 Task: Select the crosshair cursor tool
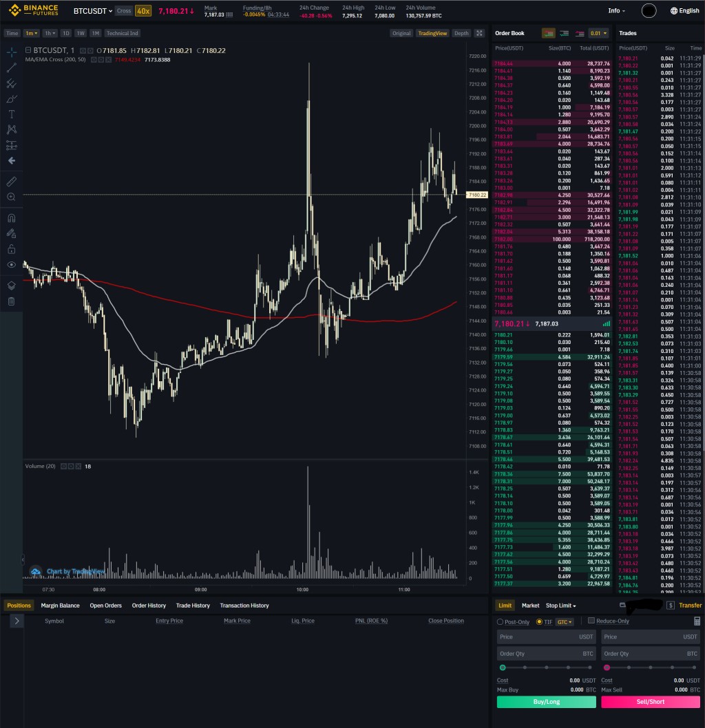11,52
